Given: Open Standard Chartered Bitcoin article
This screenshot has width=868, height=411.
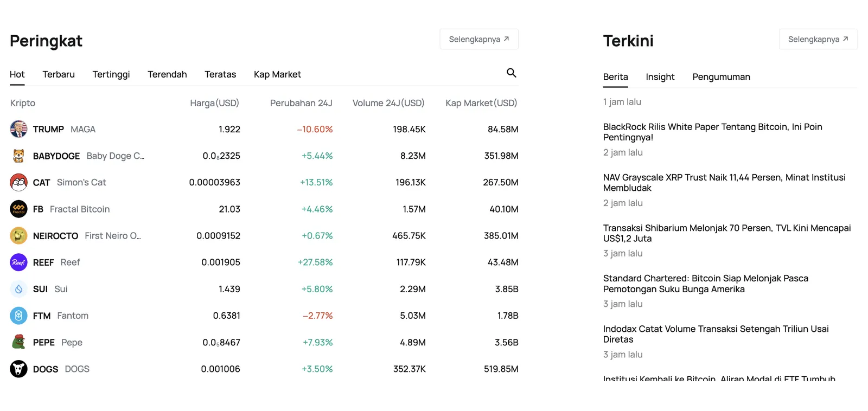Looking at the screenshot, I should pyautogui.click(x=706, y=284).
